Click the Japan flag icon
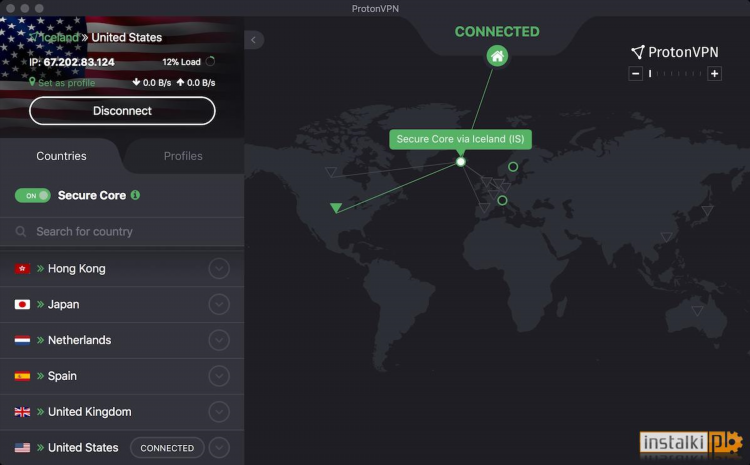This screenshot has width=750, height=465. (x=22, y=304)
